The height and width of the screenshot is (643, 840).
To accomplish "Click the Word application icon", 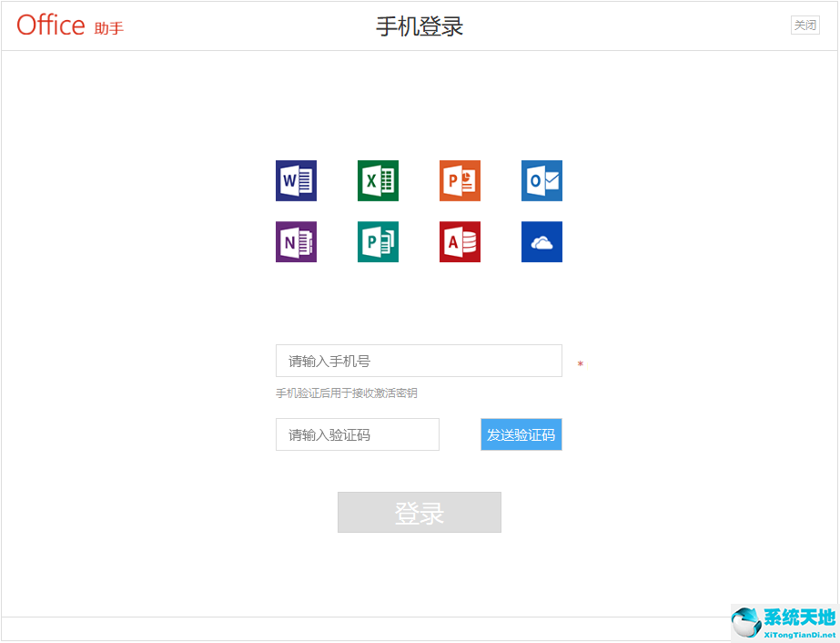I will [x=296, y=180].
